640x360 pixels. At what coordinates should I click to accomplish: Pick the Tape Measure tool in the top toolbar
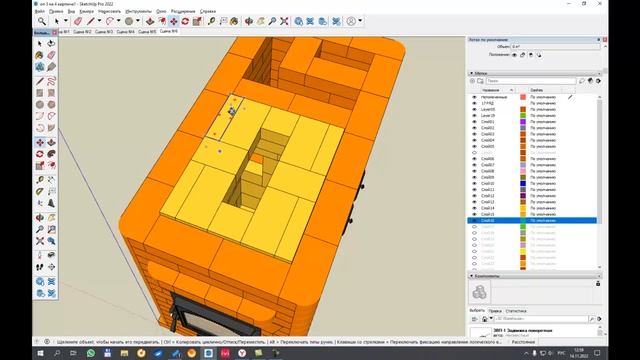211,21
